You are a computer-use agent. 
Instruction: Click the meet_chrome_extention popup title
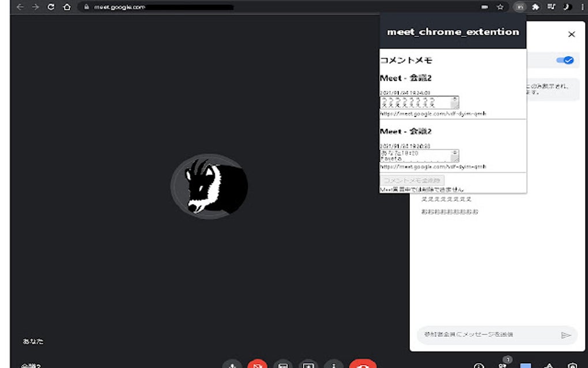[x=453, y=32]
